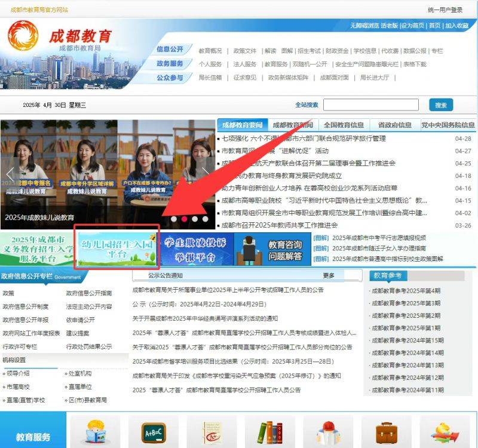Switch to 党中央国务院信息 tab
The image size is (478, 448).
448,125
